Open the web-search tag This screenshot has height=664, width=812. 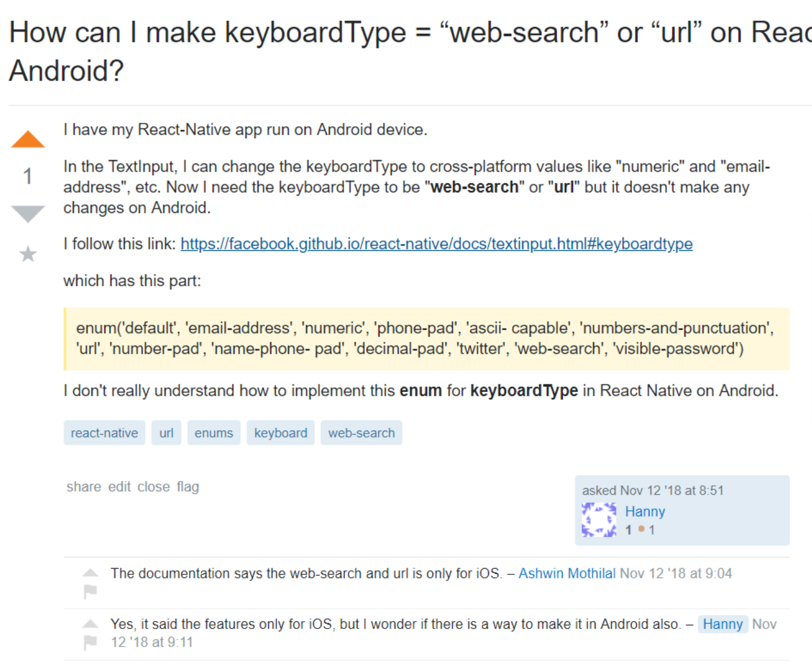361,433
